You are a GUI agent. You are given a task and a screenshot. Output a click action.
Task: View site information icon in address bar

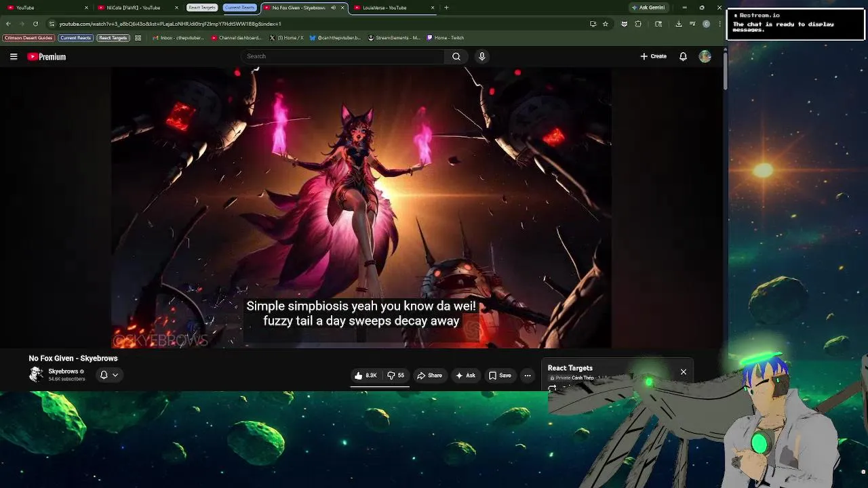click(52, 24)
